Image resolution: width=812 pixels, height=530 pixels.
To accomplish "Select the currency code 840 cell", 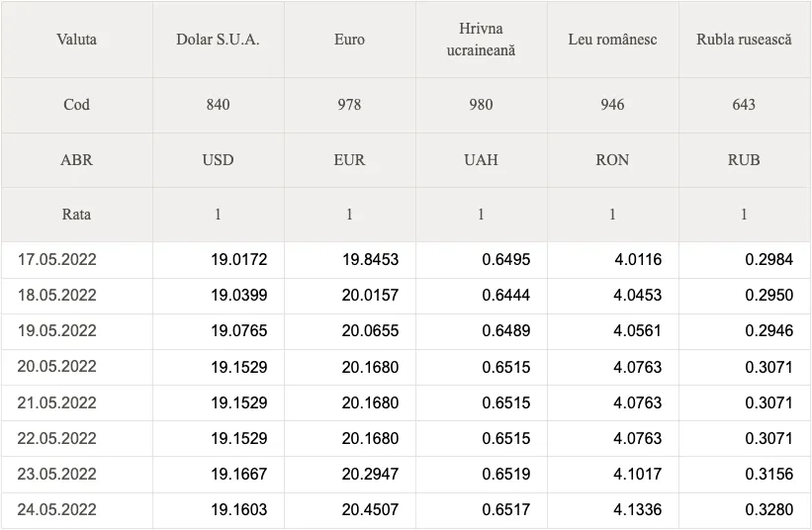I will coord(218,105).
